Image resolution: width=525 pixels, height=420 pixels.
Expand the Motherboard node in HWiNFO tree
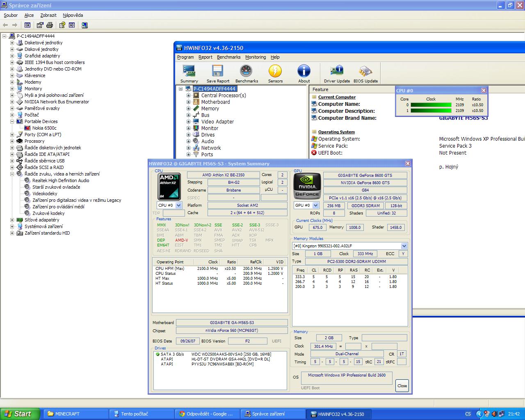[189, 102]
